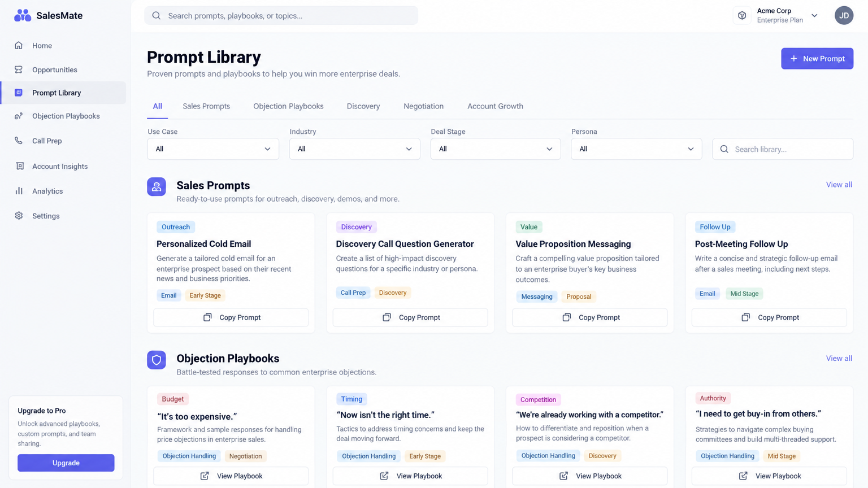
Task: Copy the Post-Meeting Follow Up prompt
Action: coord(769,317)
